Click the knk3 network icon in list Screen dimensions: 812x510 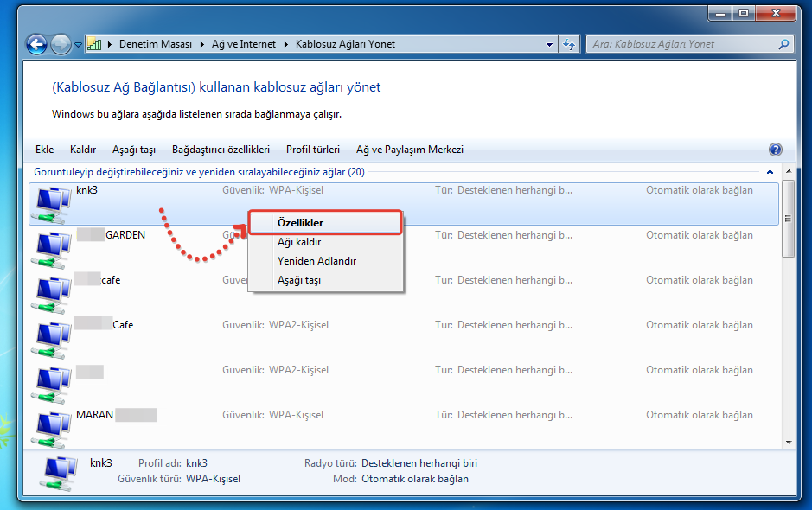pyautogui.click(x=51, y=204)
